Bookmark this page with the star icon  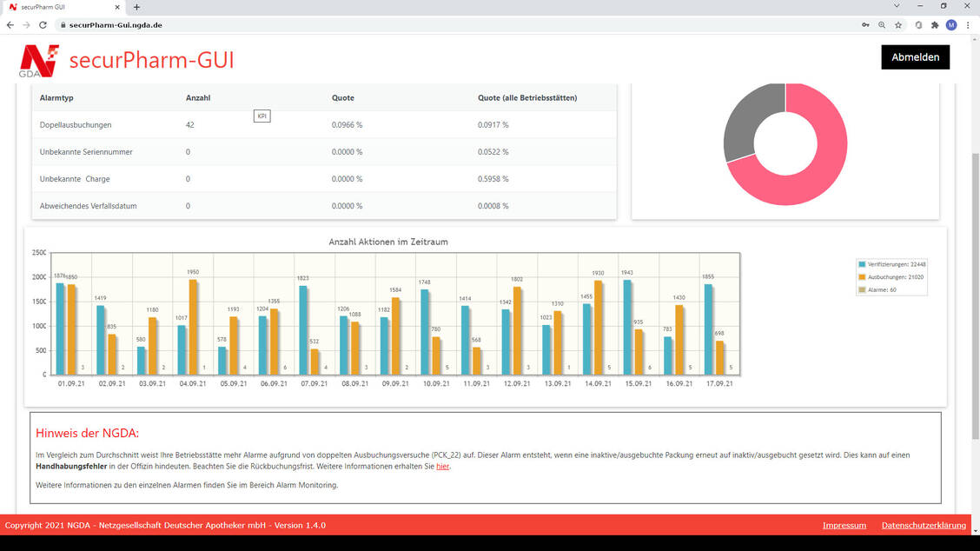(898, 25)
